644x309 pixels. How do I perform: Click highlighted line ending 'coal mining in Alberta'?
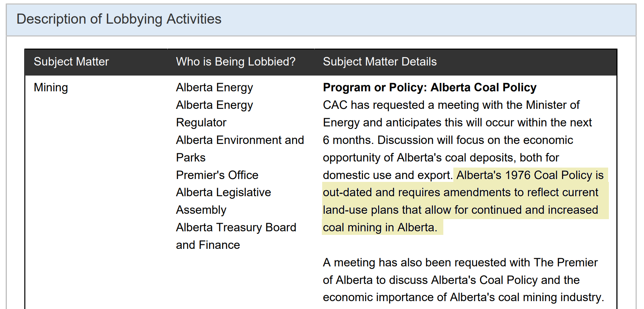point(380,227)
